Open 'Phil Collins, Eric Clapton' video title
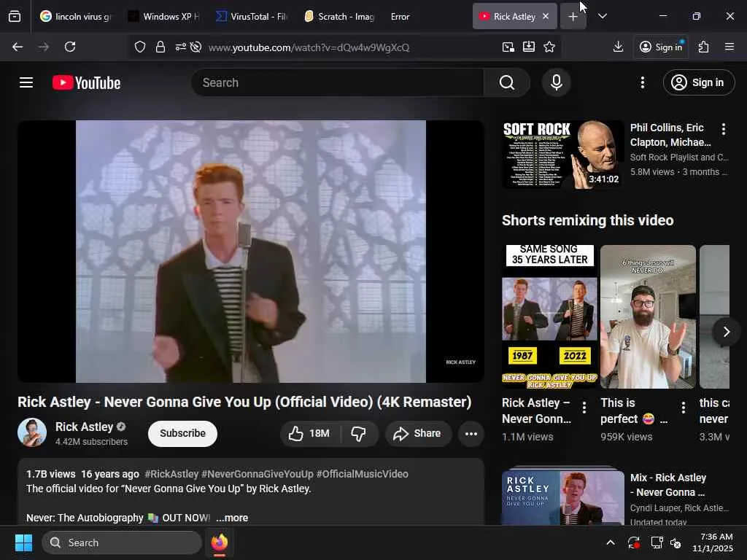The width and height of the screenshot is (747, 560). pyautogui.click(x=670, y=135)
